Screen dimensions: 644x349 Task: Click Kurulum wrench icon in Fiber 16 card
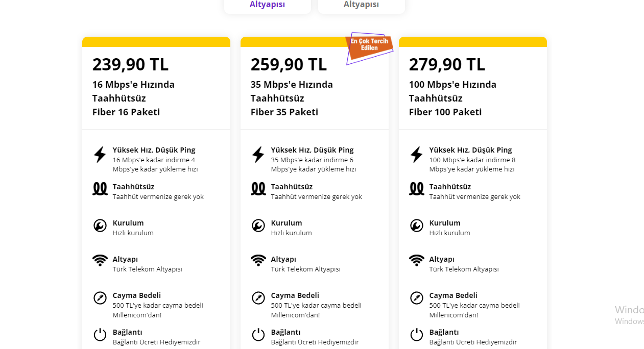click(100, 226)
